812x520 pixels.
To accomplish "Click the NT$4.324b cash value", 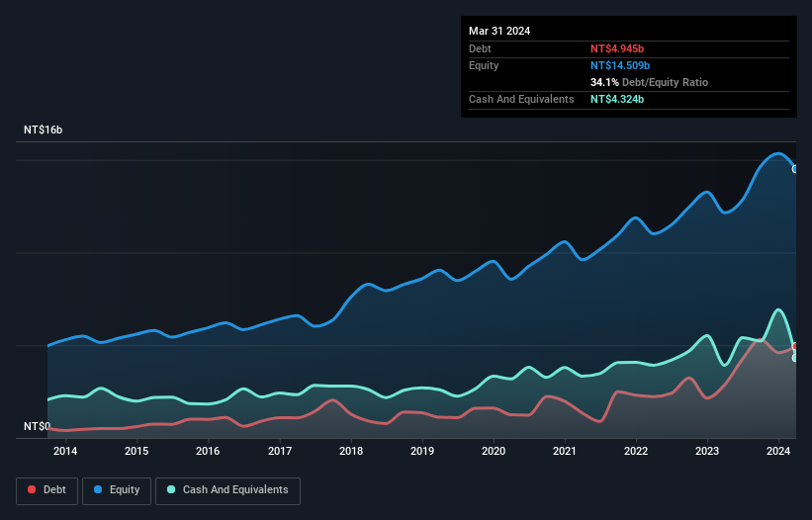I will [x=617, y=99].
